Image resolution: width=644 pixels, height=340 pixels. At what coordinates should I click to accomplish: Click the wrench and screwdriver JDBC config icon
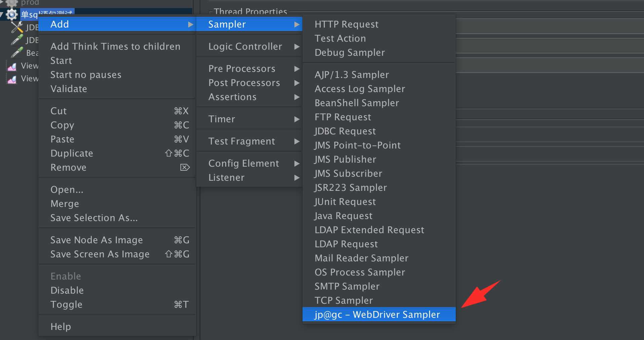point(17,27)
